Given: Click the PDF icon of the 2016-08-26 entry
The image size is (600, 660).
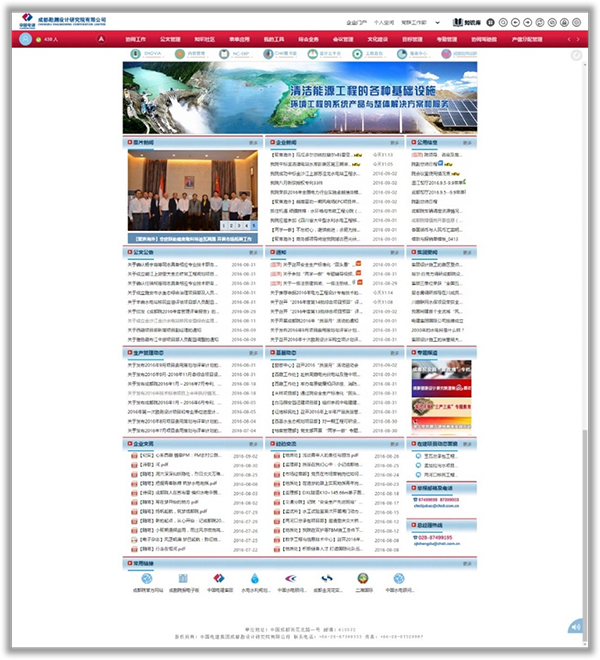Looking at the screenshot, I should pos(277,455).
